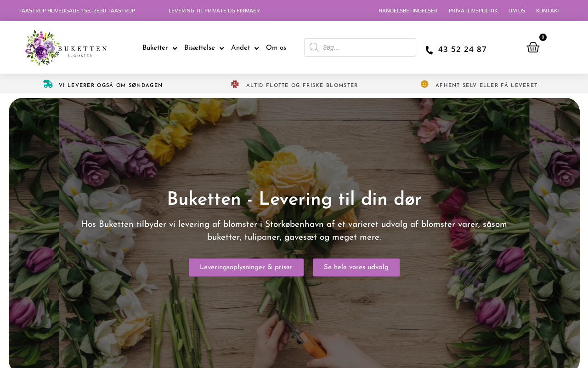The width and height of the screenshot is (588, 368).
Task: Click Leveringsoplysninger & priser button
Action: [x=246, y=267]
